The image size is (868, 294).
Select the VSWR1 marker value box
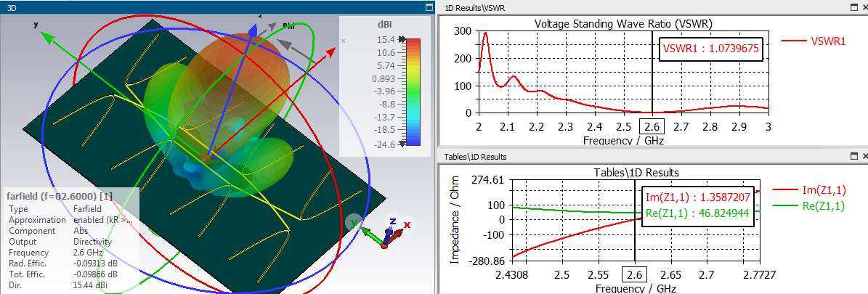click(x=711, y=49)
